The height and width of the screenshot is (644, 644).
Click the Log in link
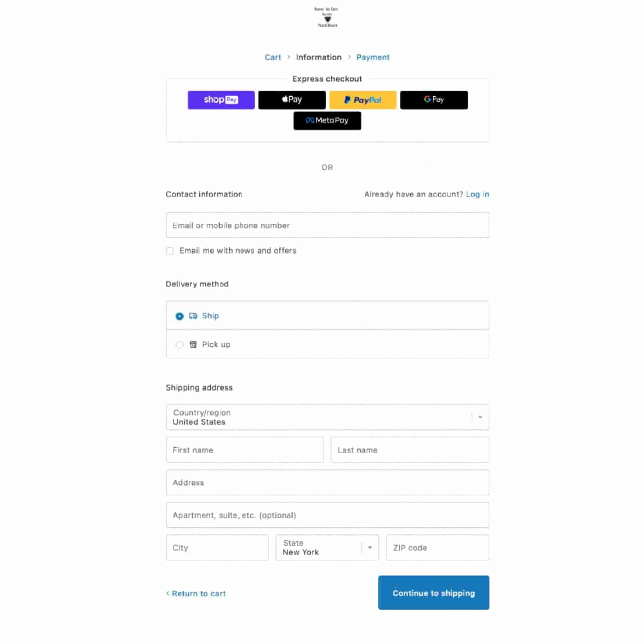tap(477, 194)
